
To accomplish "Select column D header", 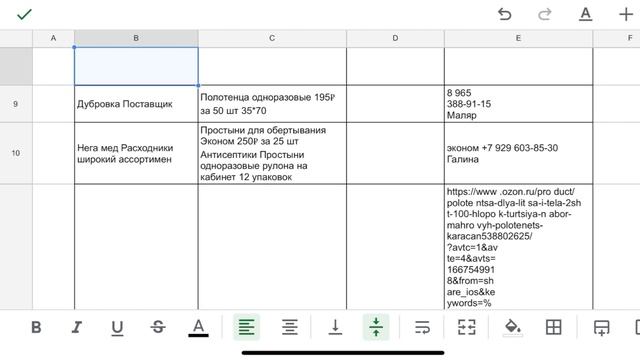I will click(395, 38).
